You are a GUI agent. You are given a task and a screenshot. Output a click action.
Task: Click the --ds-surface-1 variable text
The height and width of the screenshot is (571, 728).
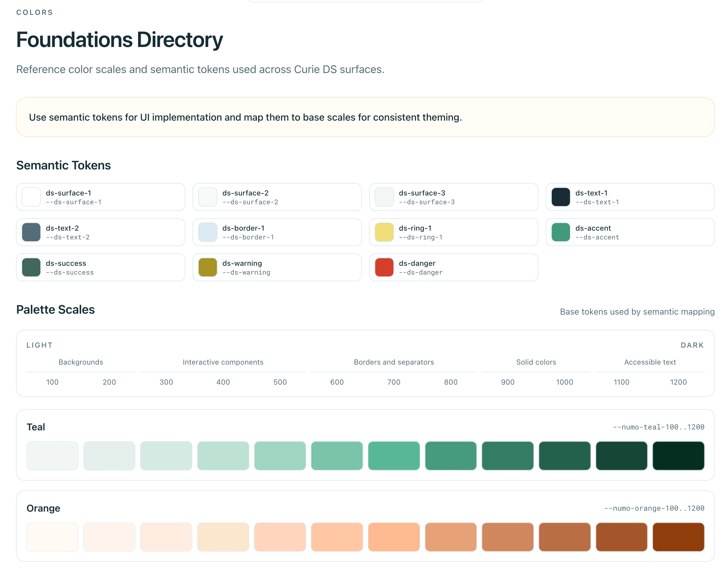pos(74,202)
